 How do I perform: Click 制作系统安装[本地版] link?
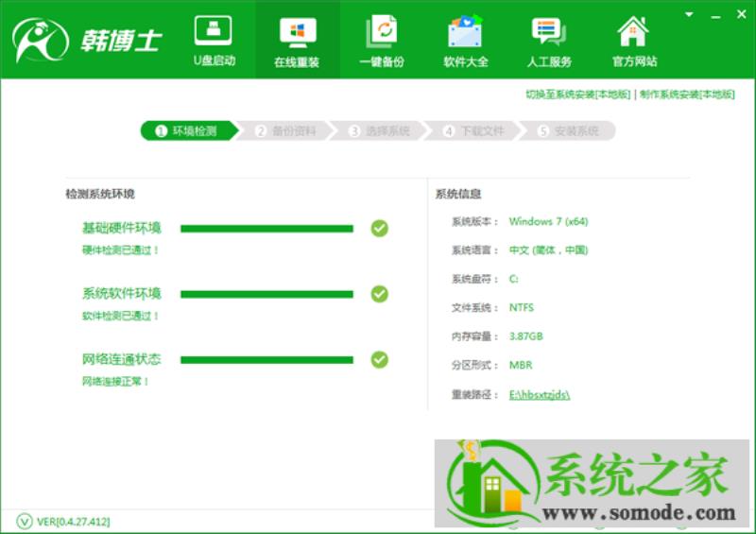tap(687, 95)
